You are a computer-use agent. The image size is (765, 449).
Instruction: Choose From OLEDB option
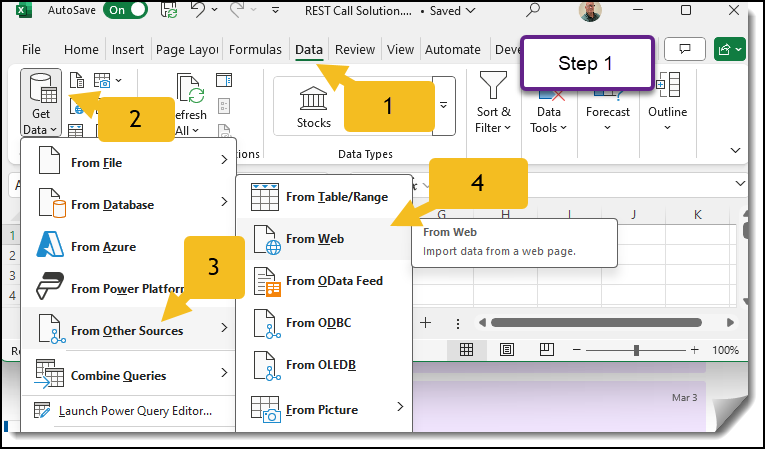point(324,365)
